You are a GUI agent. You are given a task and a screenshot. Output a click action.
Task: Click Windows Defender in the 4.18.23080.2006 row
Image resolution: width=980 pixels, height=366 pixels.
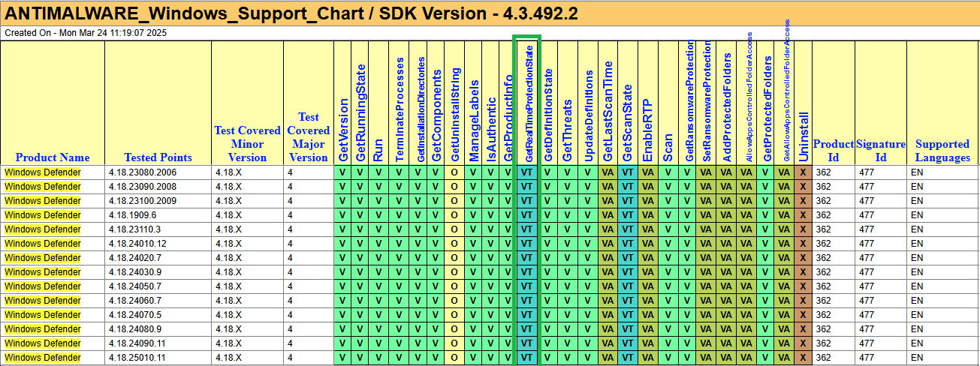(x=43, y=172)
